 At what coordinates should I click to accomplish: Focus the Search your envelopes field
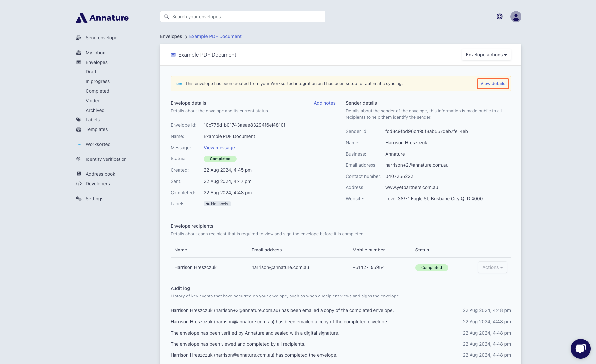(243, 17)
